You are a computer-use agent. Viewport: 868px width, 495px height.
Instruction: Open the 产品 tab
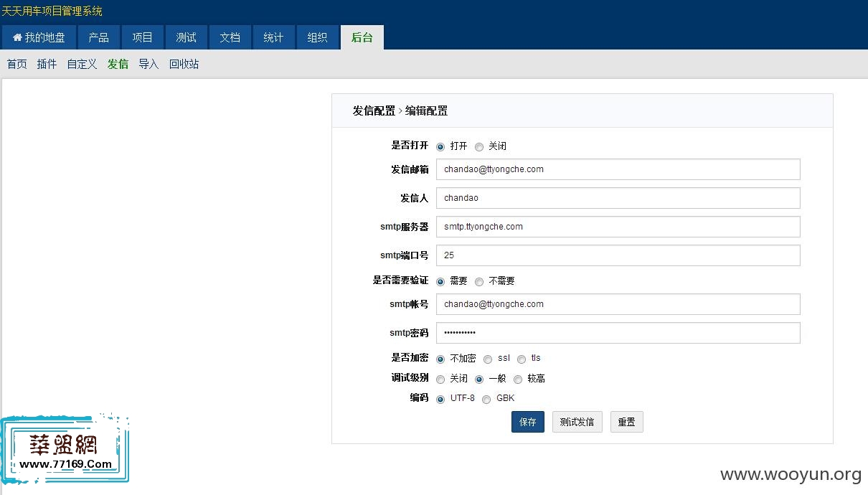[x=98, y=37]
